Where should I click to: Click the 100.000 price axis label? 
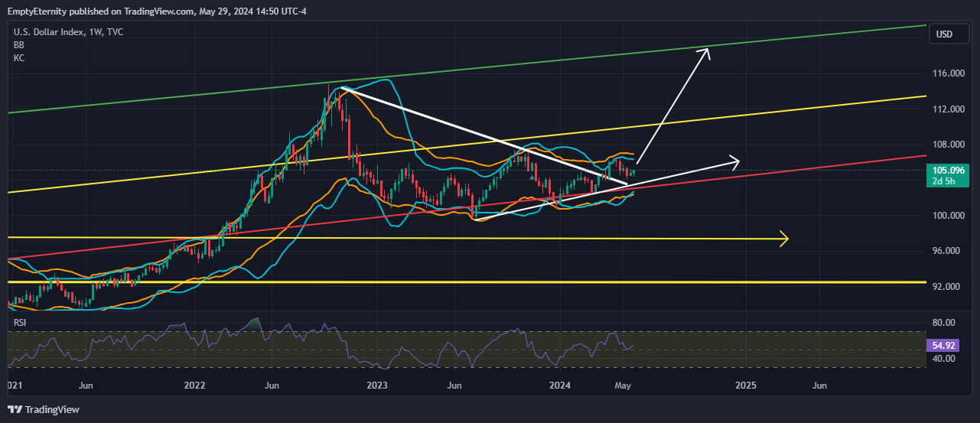pyautogui.click(x=947, y=216)
